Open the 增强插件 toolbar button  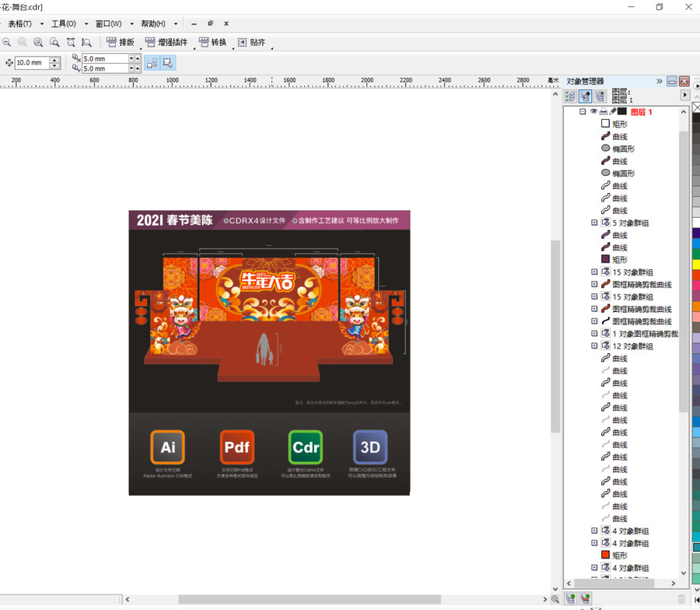[167, 43]
